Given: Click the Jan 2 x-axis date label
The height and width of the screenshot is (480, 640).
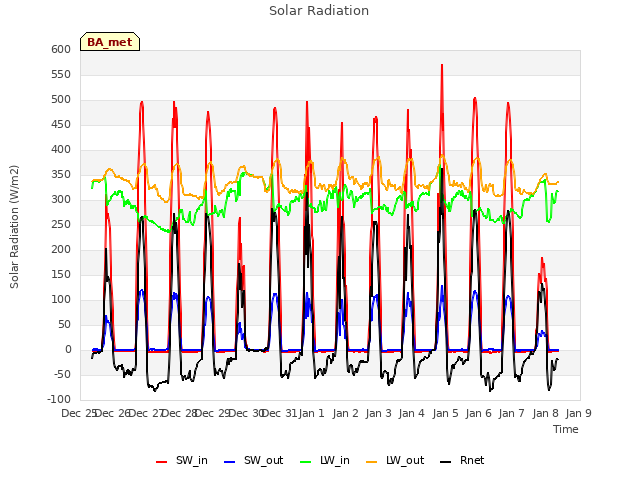Looking at the screenshot, I should (345, 413).
